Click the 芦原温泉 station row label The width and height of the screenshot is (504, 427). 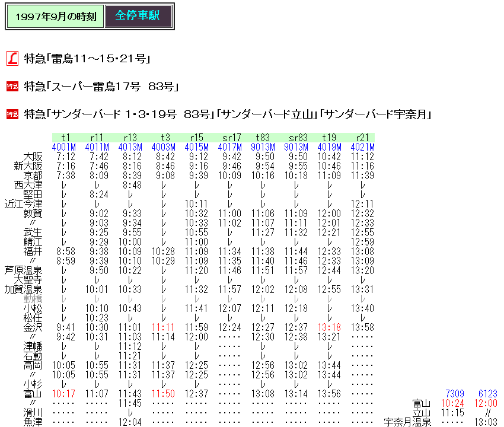(x=23, y=270)
